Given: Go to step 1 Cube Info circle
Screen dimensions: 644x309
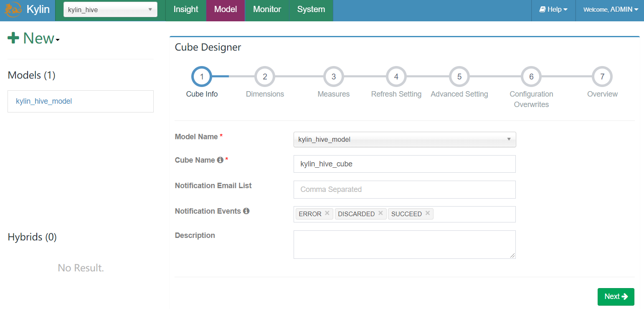Looking at the screenshot, I should (x=202, y=77).
